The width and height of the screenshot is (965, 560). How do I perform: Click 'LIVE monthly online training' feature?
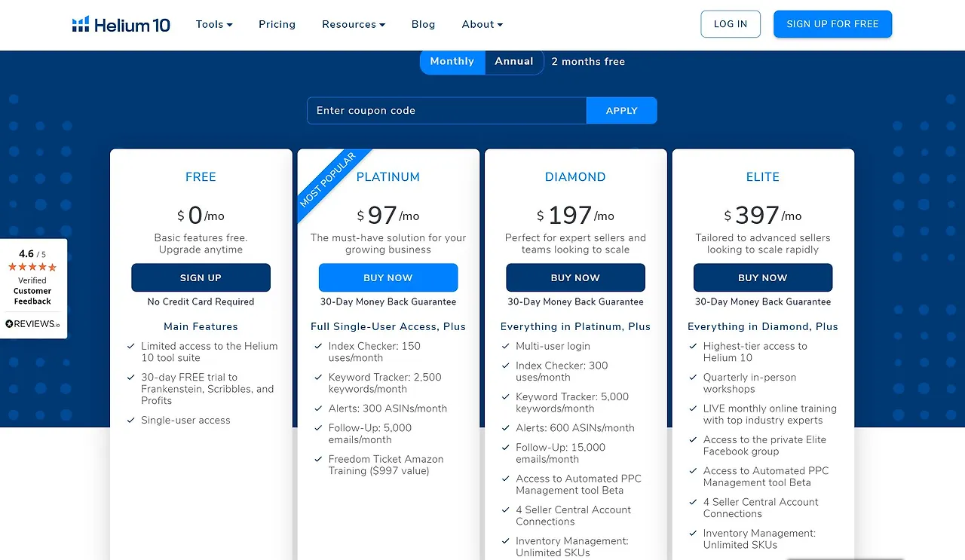pyautogui.click(x=770, y=415)
